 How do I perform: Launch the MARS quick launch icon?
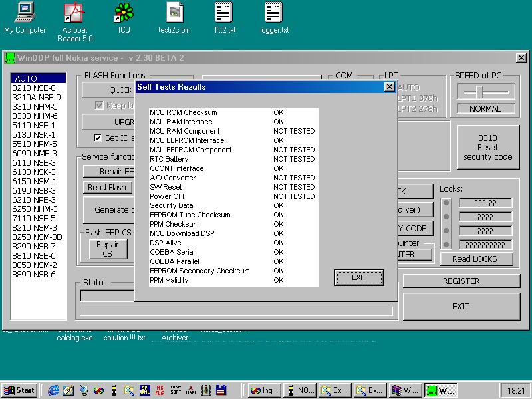point(191,390)
